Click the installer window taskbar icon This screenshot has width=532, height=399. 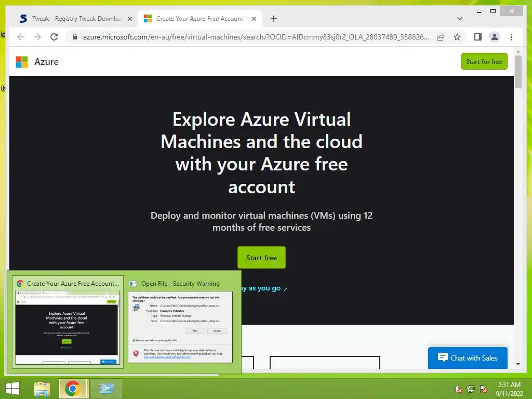tap(107, 389)
